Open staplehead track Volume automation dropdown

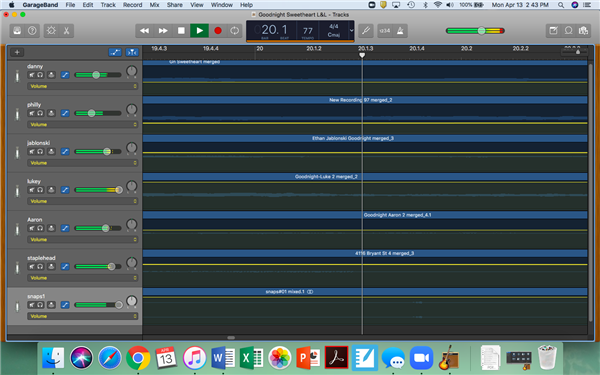[x=82, y=278]
